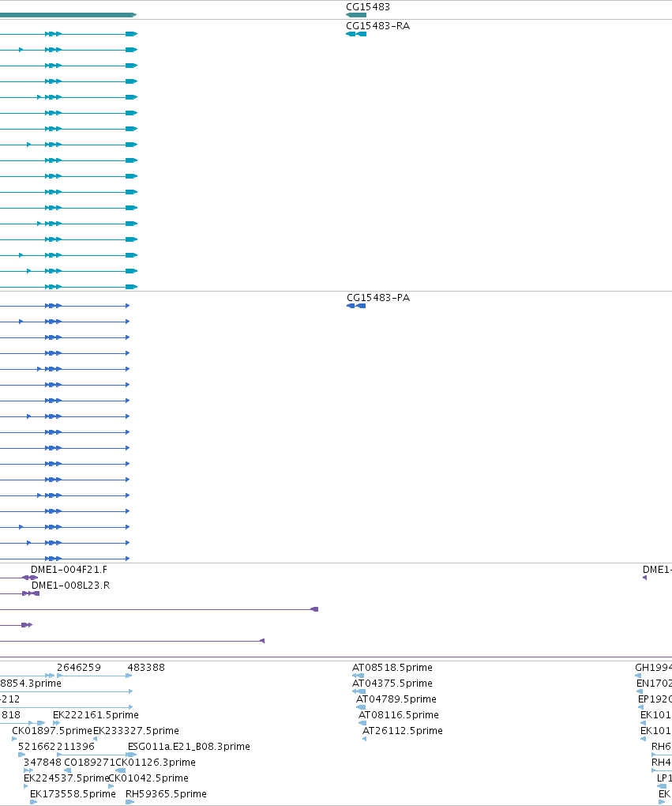Click the reverse glyph under AT08518.5prime
Image resolution: width=672 pixels, height=806 pixels.
tap(358, 676)
